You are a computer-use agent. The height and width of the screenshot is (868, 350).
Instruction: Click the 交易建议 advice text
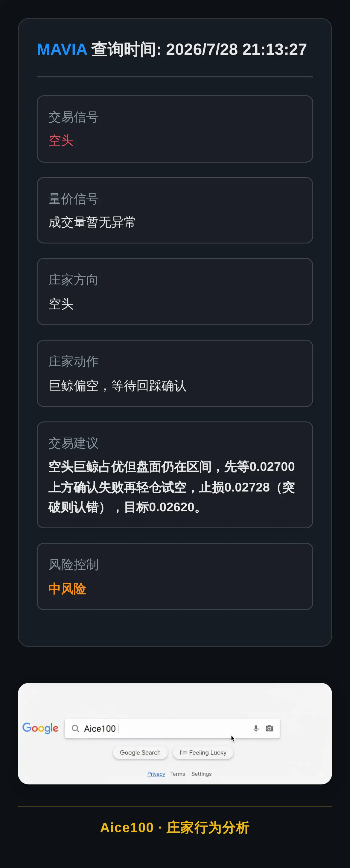pyautogui.click(x=172, y=487)
